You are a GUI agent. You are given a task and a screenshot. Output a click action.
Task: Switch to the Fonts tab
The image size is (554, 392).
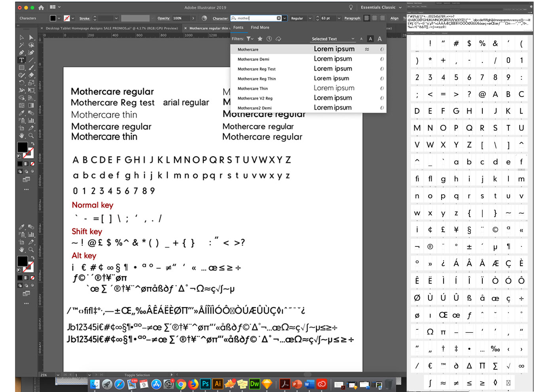point(238,27)
